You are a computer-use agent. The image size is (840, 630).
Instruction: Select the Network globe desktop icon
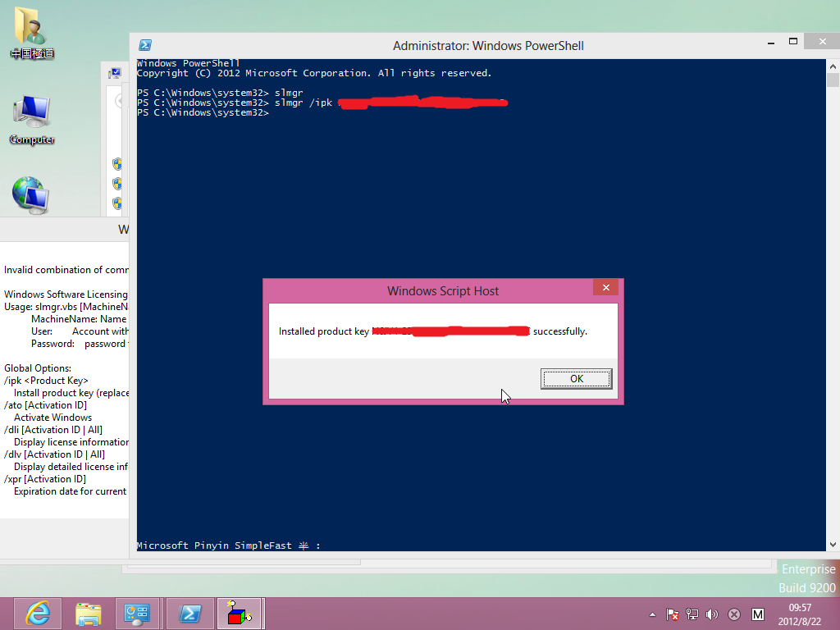pos(30,195)
